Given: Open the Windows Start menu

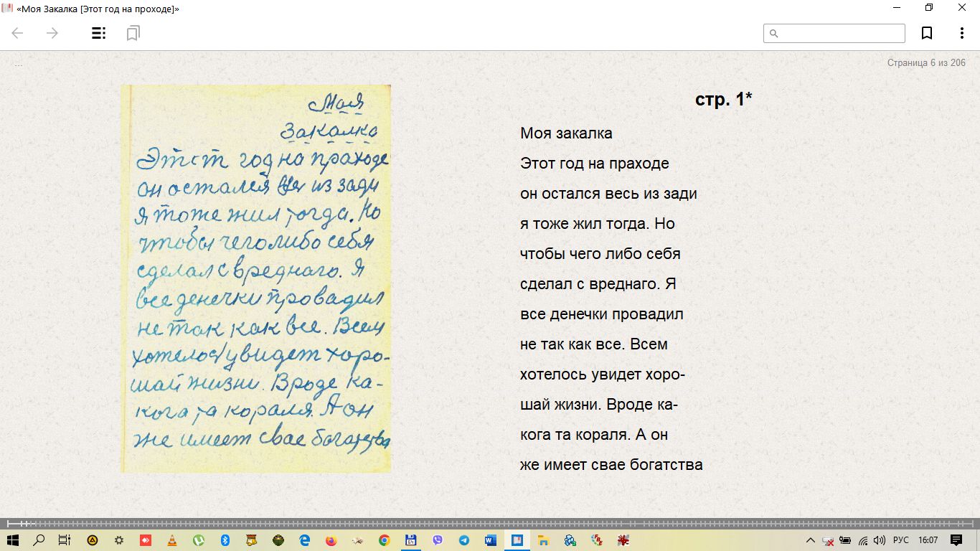Looking at the screenshot, I should point(12,540).
